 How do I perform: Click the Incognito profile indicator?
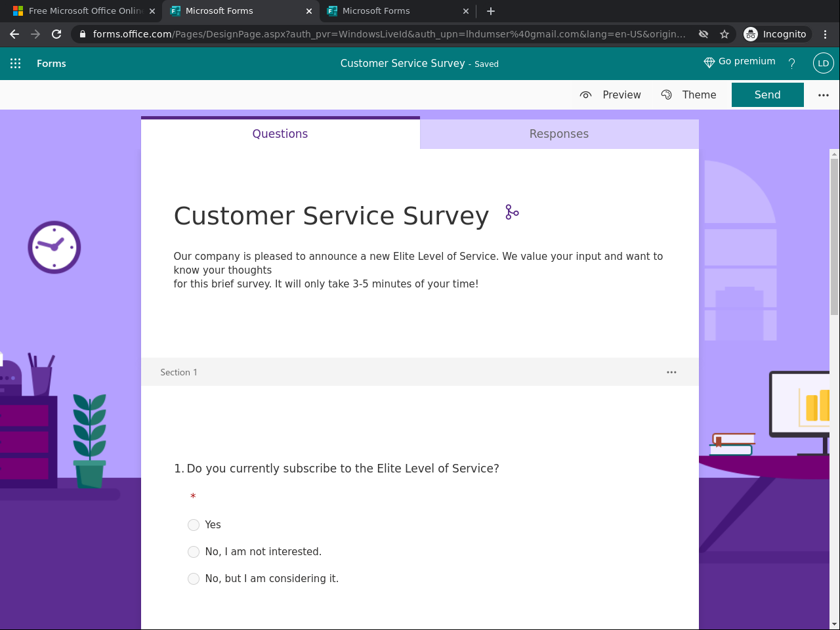(x=777, y=34)
